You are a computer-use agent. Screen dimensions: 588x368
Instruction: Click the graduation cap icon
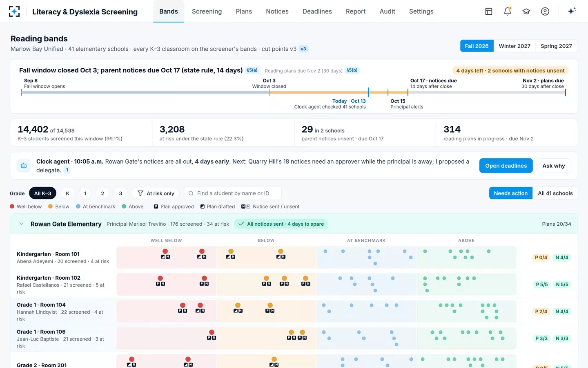(526, 11)
